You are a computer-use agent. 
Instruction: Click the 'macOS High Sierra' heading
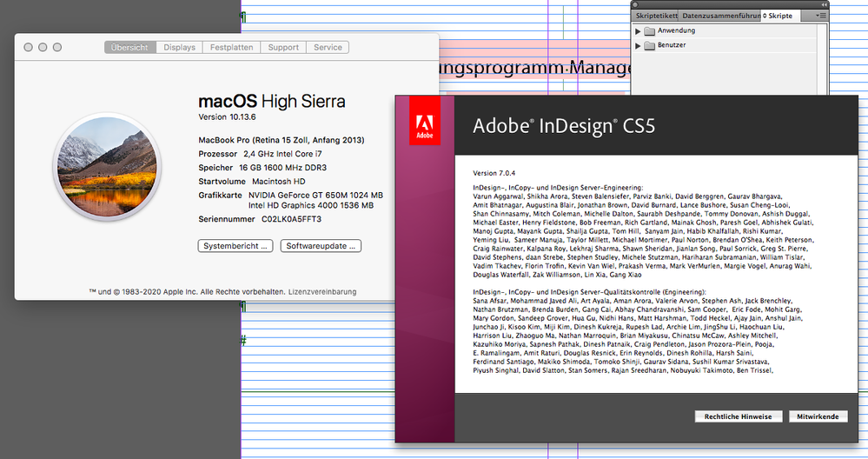pos(272,102)
